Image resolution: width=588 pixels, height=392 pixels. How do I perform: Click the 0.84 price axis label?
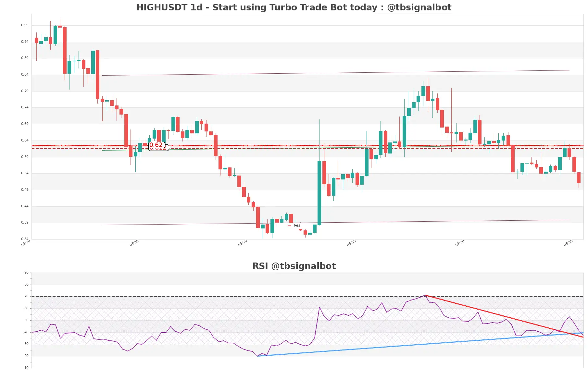(x=25, y=74)
